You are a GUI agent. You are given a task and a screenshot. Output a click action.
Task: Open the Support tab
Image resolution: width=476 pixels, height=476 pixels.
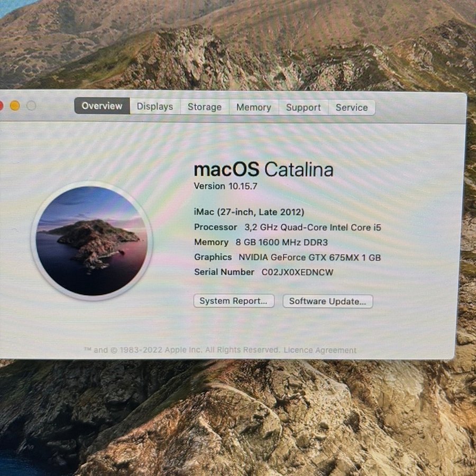(x=303, y=107)
